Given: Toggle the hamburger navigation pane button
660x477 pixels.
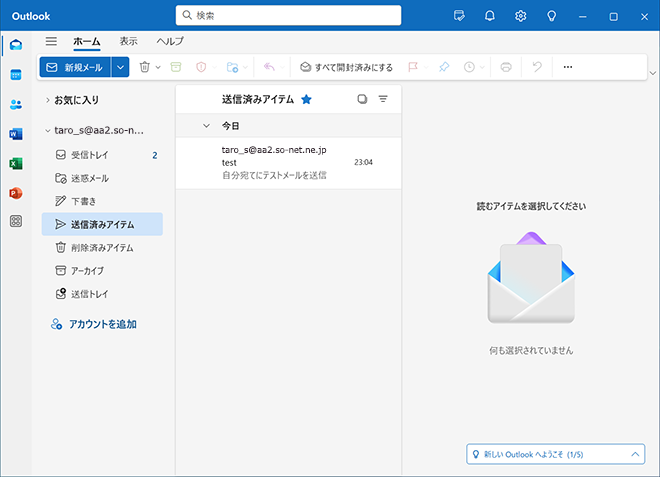Looking at the screenshot, I should 51,41.
